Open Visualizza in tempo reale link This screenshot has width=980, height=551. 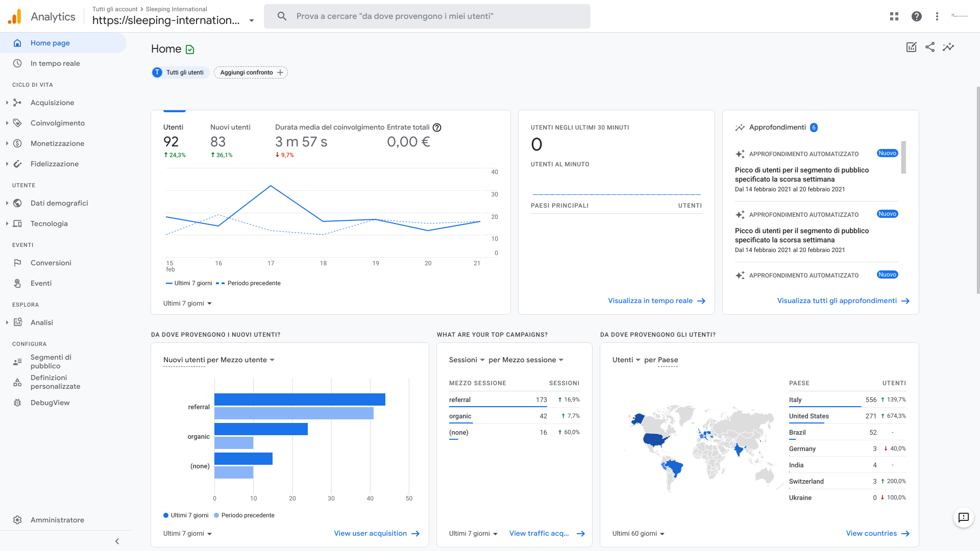(656, 301)
